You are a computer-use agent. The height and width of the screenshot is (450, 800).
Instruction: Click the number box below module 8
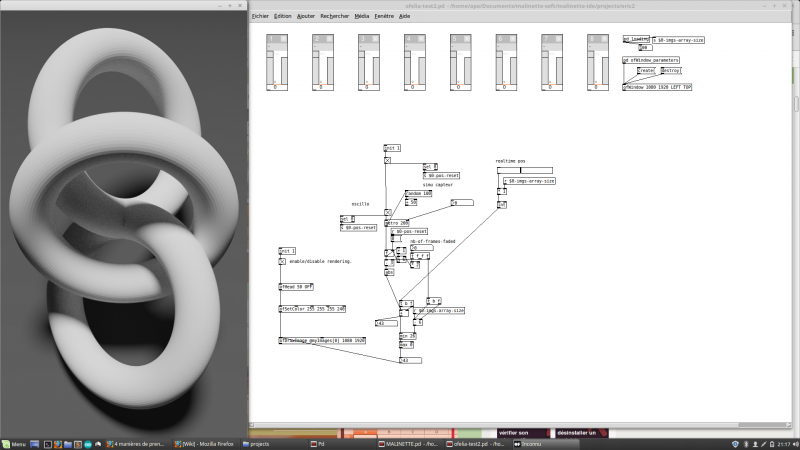click(x=597, y=87)
